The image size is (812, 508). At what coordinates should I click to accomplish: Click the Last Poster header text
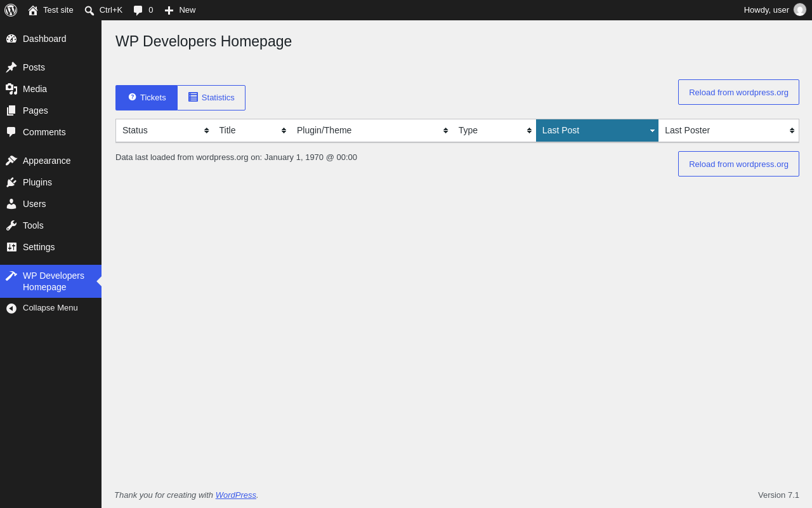click(x=688, y=130)
